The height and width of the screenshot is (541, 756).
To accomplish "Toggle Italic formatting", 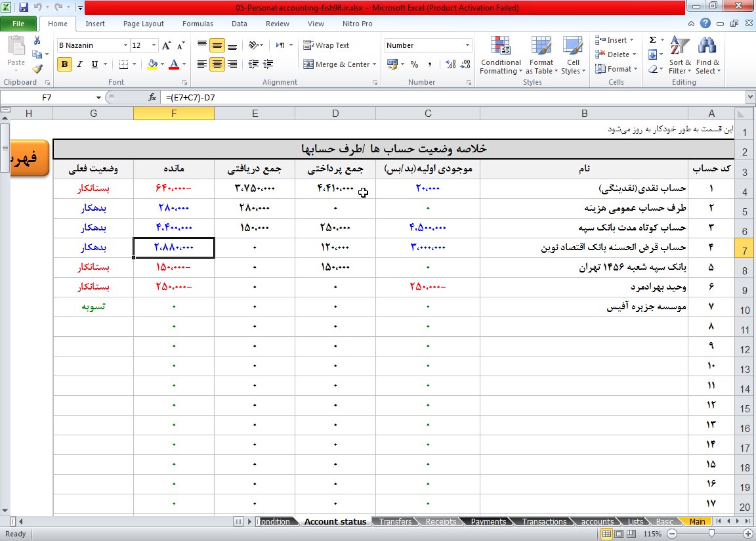I will (79, 64).
